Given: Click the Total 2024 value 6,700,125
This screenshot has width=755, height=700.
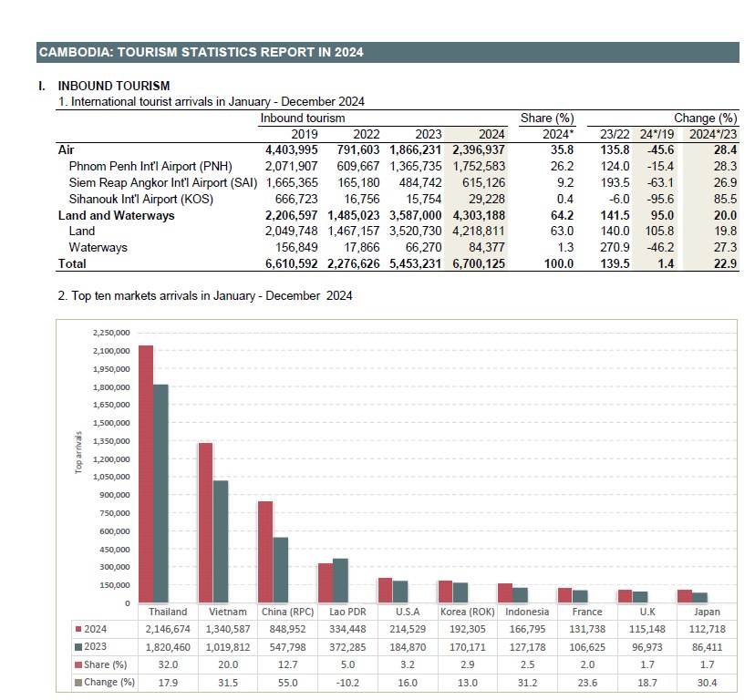Looking at the screenshot, I should coord(478,263).
